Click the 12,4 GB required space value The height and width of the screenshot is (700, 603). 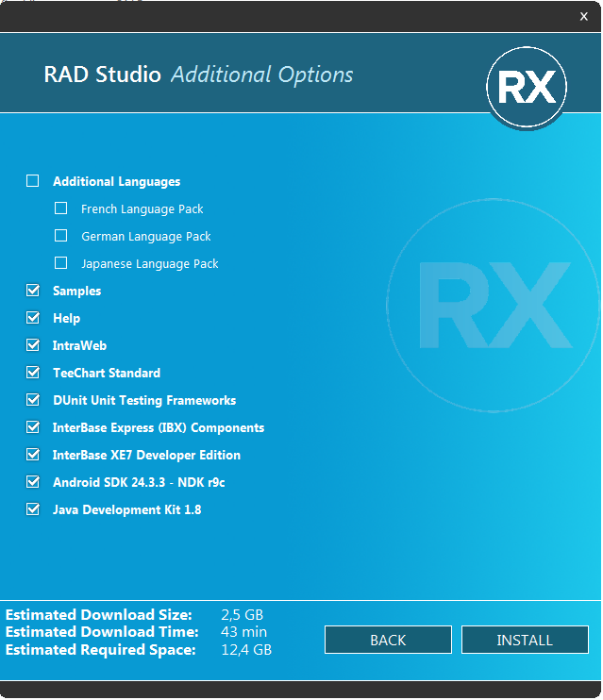(x=246, y=650)
